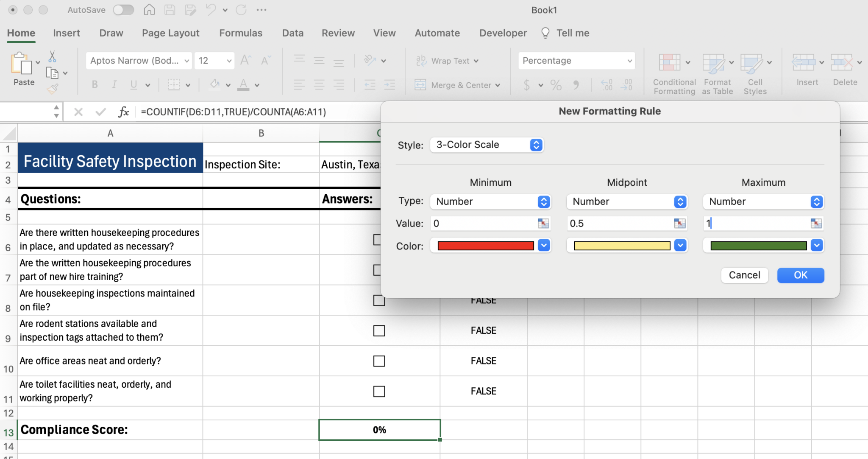Toggle bold formatting in the ribbon

click(x=94, y=84)
